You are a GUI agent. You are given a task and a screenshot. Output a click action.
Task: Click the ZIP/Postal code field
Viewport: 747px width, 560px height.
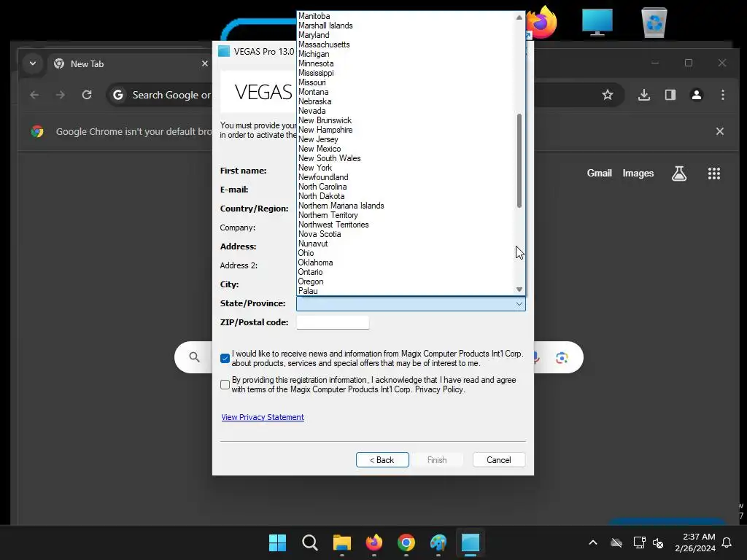pyautogui.click(x=333, y=322)
